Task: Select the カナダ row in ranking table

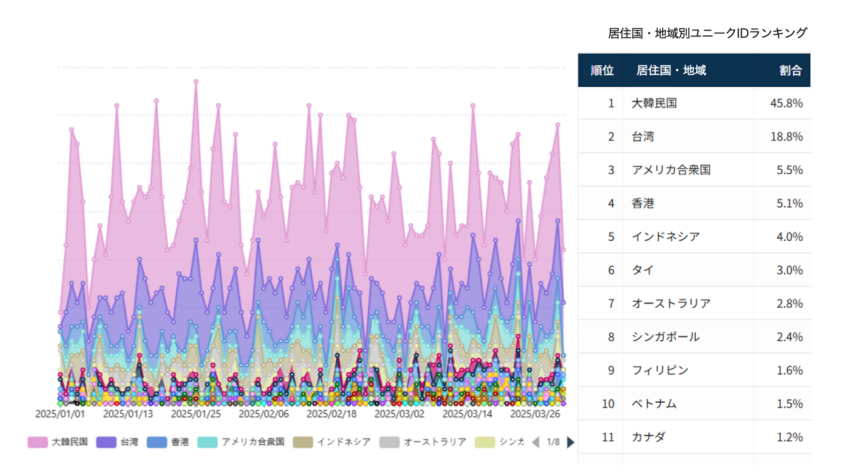Action: (694, 437)
